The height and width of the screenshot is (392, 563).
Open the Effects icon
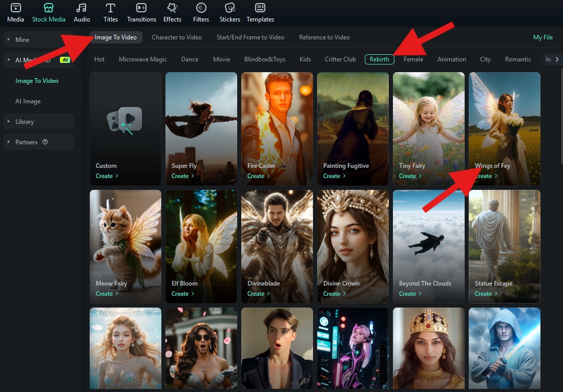172,8
